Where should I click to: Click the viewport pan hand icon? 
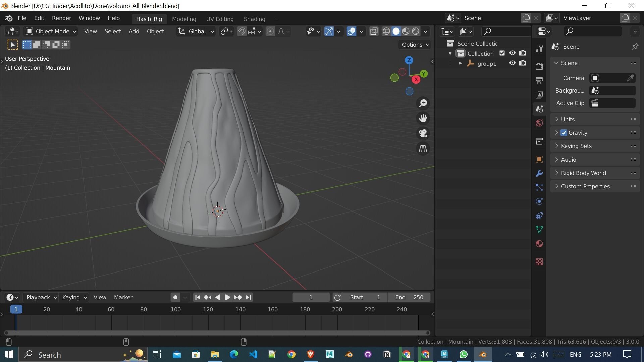pos(423,118)
